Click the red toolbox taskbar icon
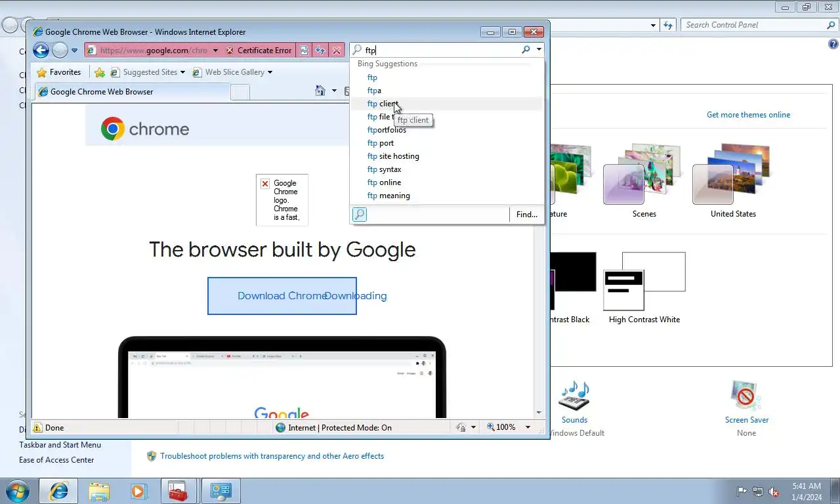 pyautogui.click(x=178, y=491)
